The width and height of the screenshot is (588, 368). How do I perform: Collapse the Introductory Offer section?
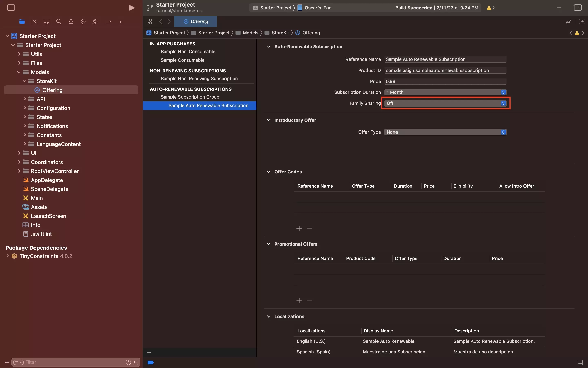coord(268,120)
